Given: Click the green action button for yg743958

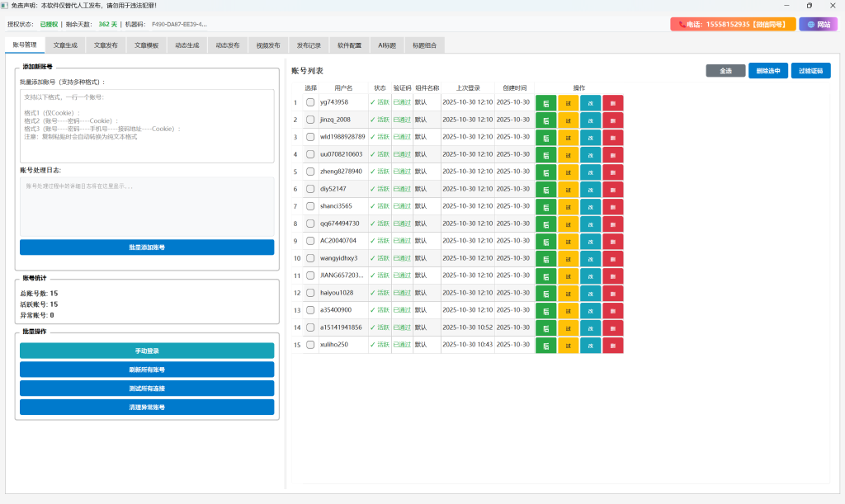Looking at the screenshot, I should click(545, 103).
